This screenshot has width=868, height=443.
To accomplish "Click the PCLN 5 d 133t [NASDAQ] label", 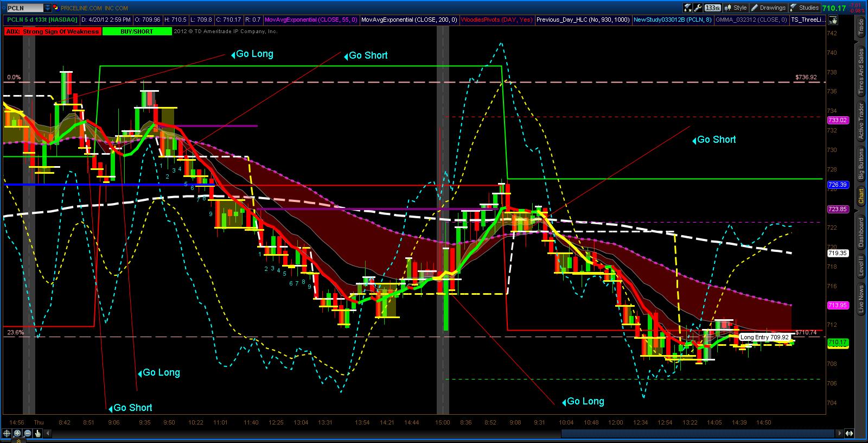I will point(42,20).
